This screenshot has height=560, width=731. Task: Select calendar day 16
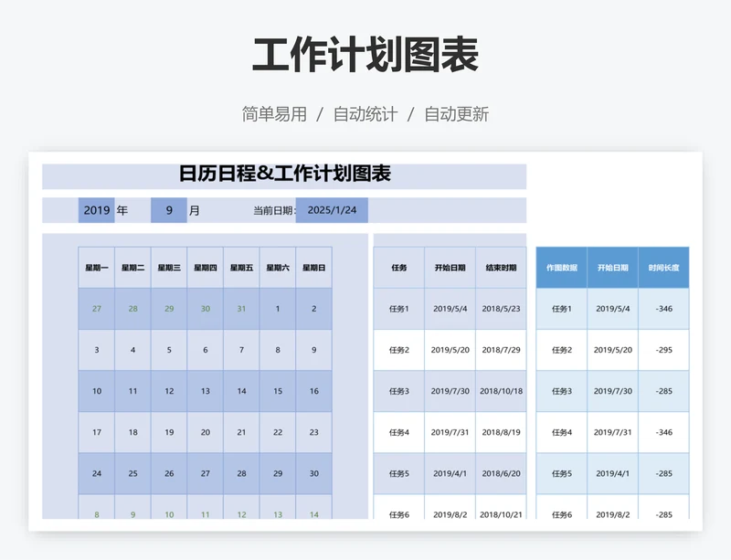313,391
